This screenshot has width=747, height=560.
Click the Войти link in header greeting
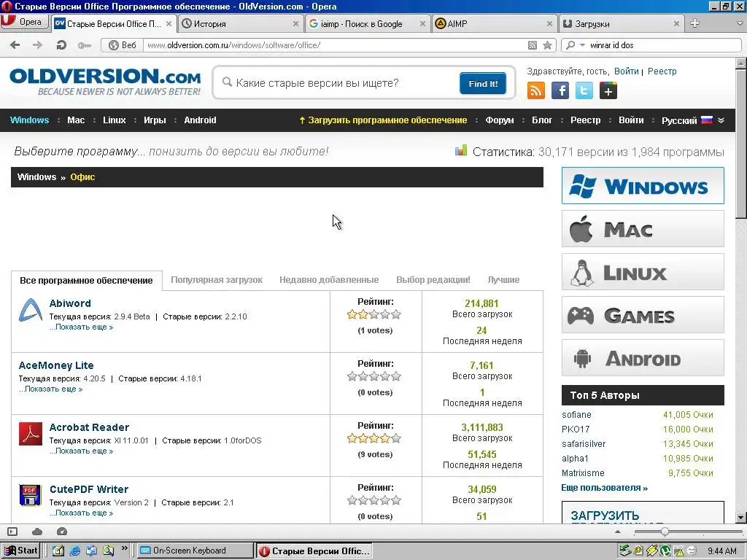626,71
